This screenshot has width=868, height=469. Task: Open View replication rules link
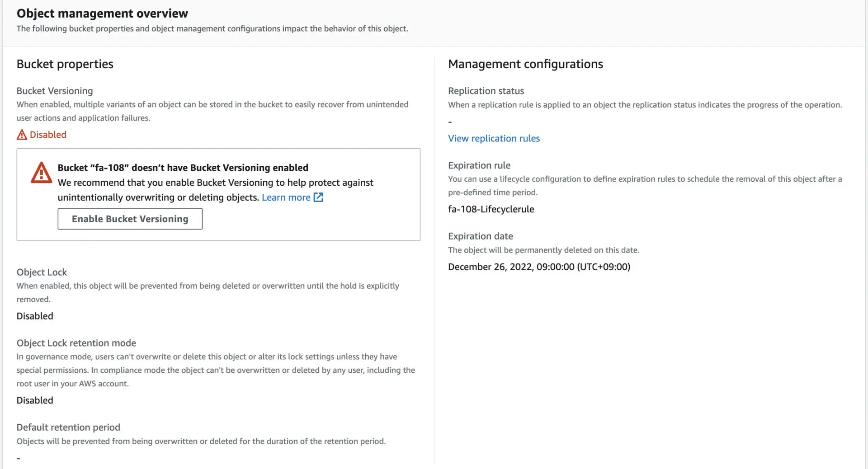tap(494, 138)
